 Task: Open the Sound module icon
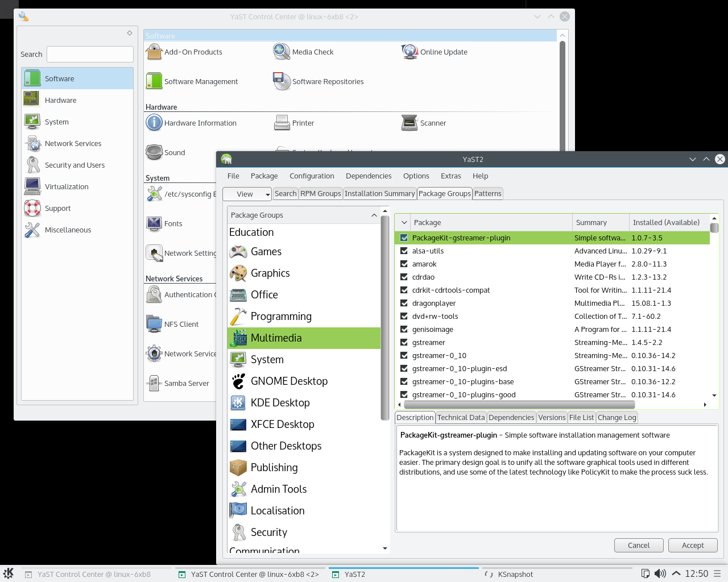[x=154, y=152]
